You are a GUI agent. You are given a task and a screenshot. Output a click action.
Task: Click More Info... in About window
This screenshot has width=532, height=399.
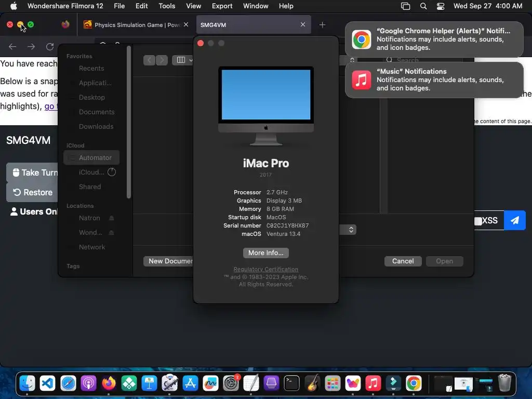tap(265, 253)
